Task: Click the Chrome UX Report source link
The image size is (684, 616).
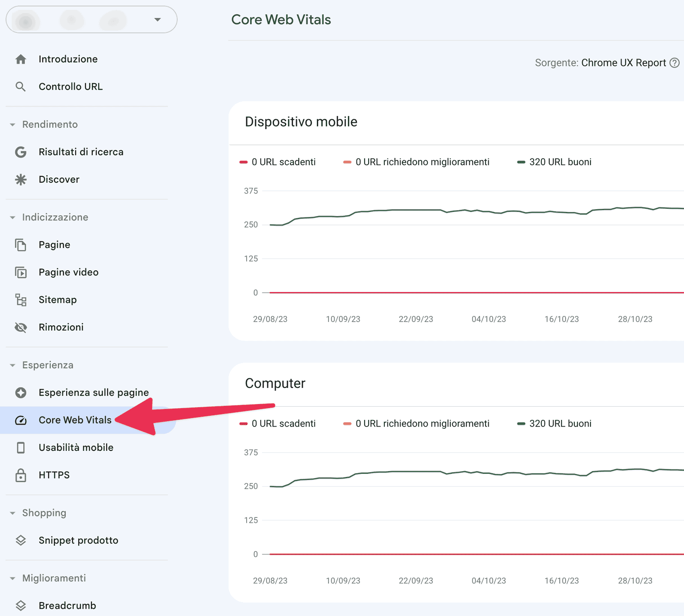Action: click(623, 63)
